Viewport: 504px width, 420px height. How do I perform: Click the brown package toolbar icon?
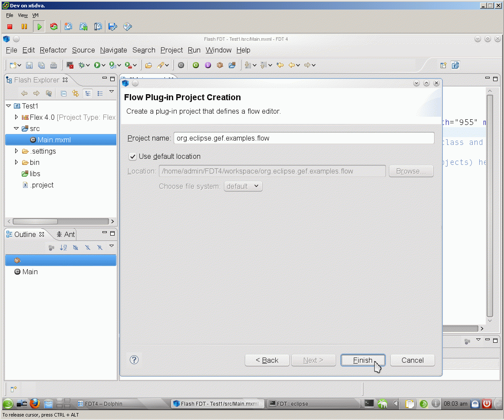tap(220, 65)
